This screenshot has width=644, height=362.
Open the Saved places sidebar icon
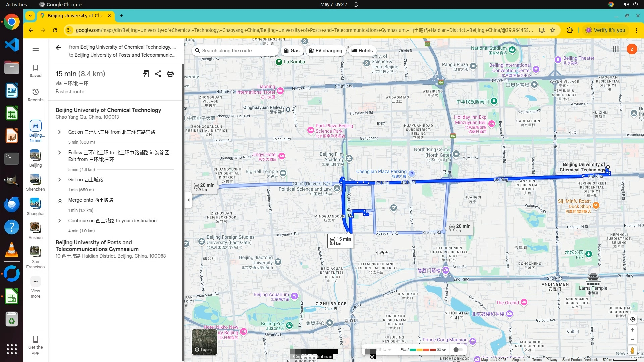35,71
